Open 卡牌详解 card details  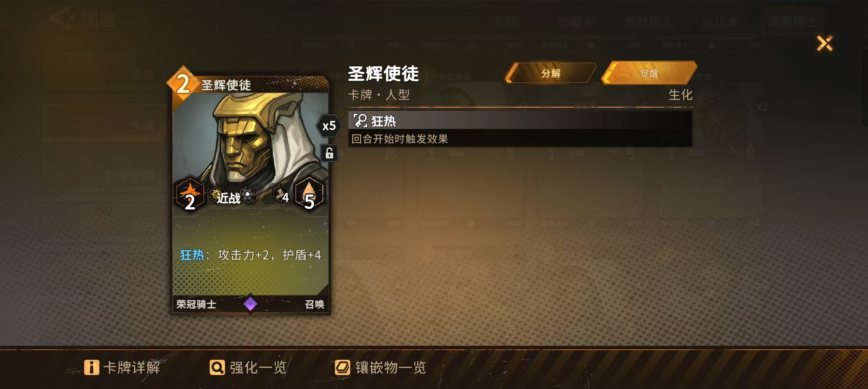click(122, 367)
